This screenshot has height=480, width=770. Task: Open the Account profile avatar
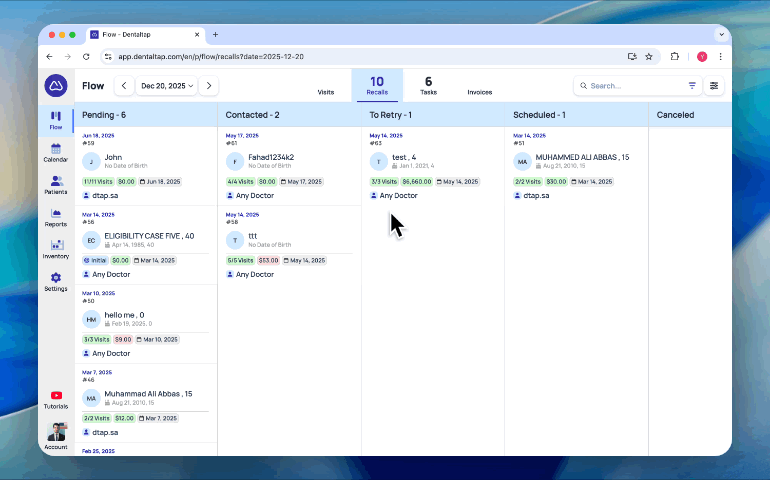56,432
